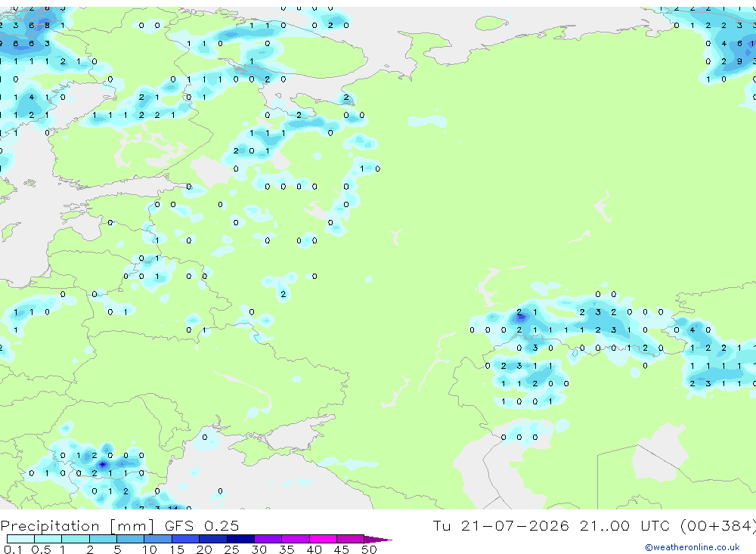Pick the 1–2 mm legend color segment
The height and width of the screenshot is (554, 756).
(76, 539)
